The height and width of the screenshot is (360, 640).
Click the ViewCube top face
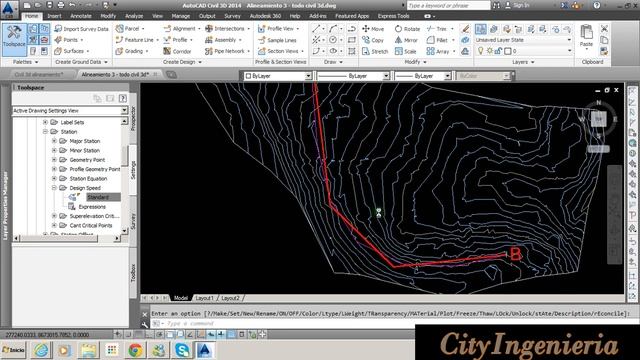[x=599, y=119]
